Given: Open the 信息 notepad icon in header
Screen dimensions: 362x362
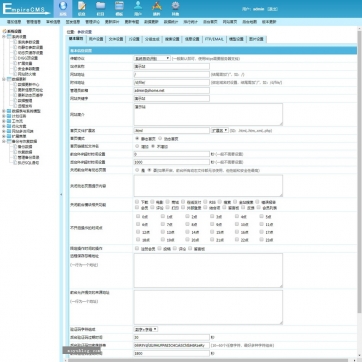Looking at the screenshot, I should 82,8.
